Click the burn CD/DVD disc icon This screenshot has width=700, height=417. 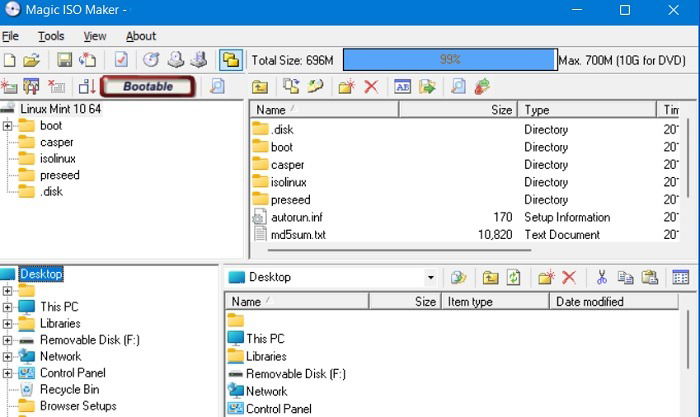point(151,60)
